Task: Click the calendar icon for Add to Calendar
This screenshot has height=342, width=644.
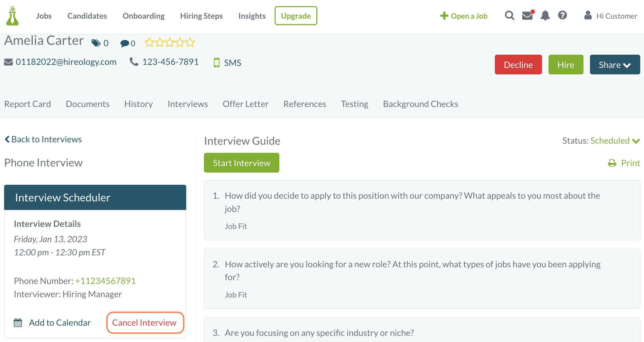Action: click(18, 323)
